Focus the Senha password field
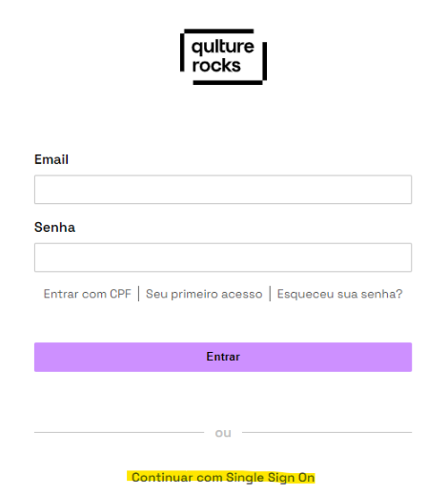Screen dimensions: 448x495 pos(223,258)
